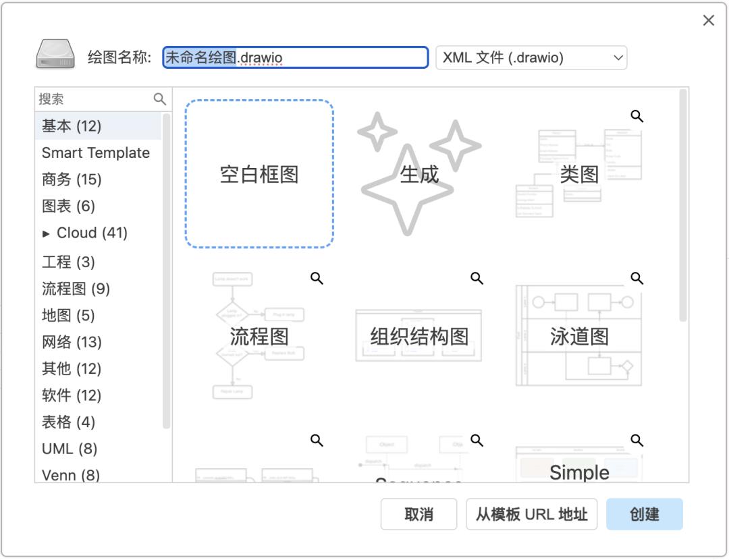This screenshot has height=560, width=729.
Task: Click the category list vertical scrollbar
Action: tap(166, 271)
